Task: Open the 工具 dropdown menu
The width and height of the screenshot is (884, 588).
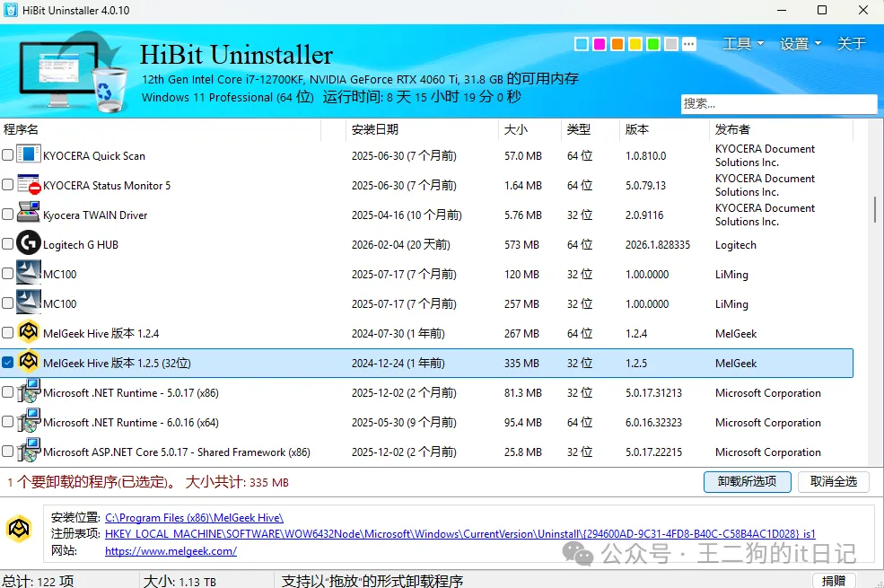Action: tap(743, 43)
